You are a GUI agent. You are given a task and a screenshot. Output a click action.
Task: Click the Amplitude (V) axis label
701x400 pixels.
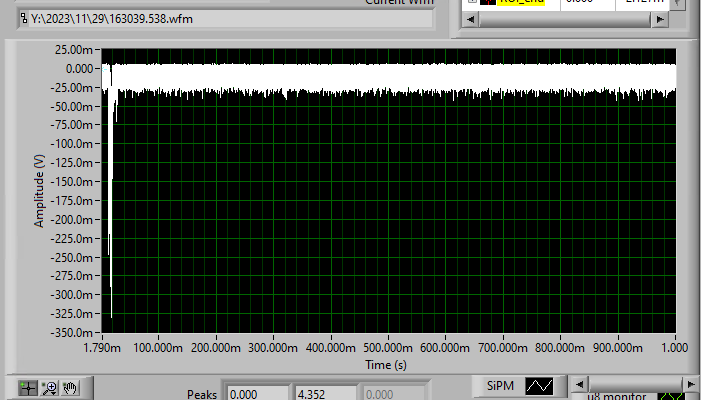39,191
